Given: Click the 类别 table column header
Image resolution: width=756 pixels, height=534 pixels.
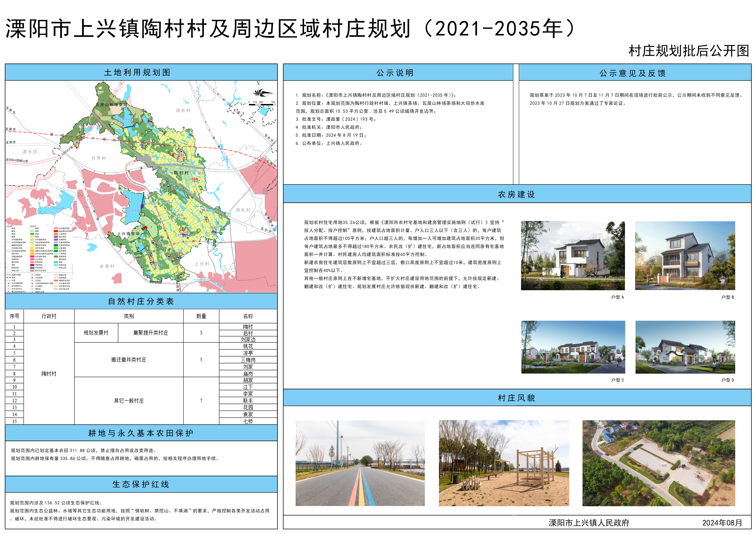Looking at the screenshot, I should click(x=129, y=316).
